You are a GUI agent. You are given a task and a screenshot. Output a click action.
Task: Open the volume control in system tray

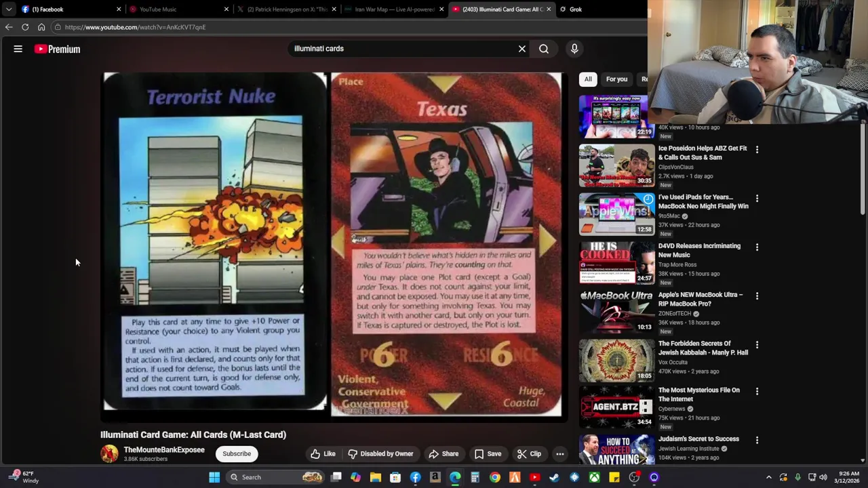(823, 477)
